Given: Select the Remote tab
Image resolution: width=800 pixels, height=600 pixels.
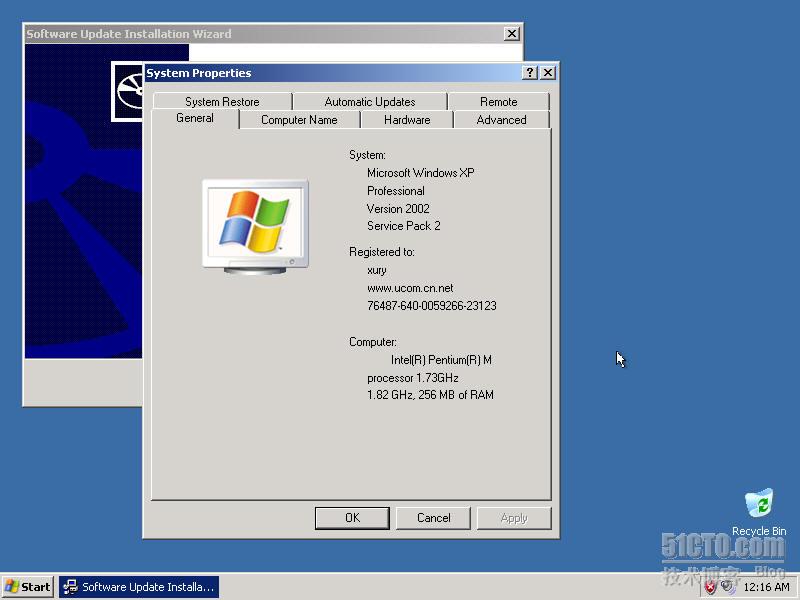Looking at the screenshot, I should [499, 102].
